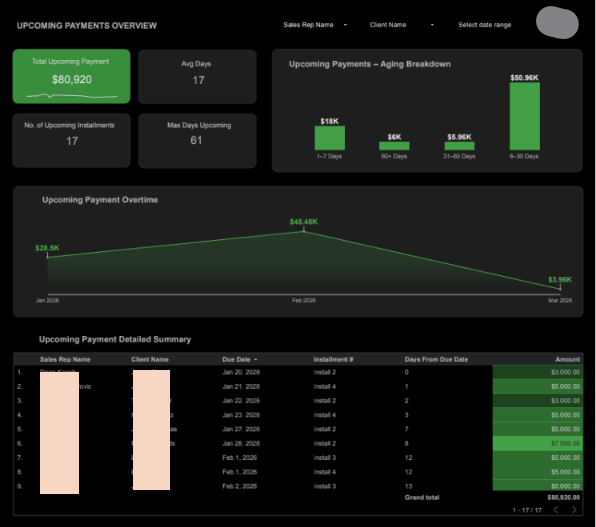Screen dimensions: 596x527
Task: Click the 31–60 Days bar
Action: pyautogui.click(x=460, y=146)
